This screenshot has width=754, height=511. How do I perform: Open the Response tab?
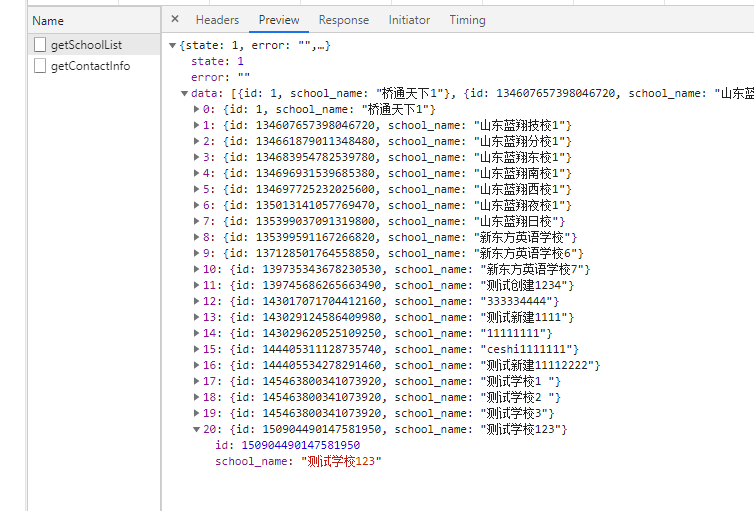344,20
